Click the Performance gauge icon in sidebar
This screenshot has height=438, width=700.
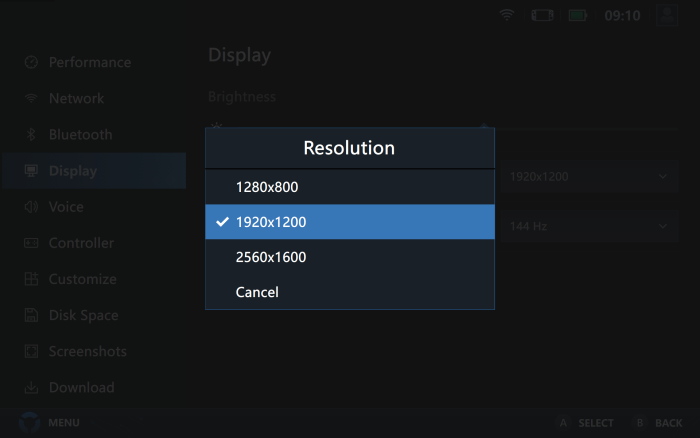coord(31,62)
